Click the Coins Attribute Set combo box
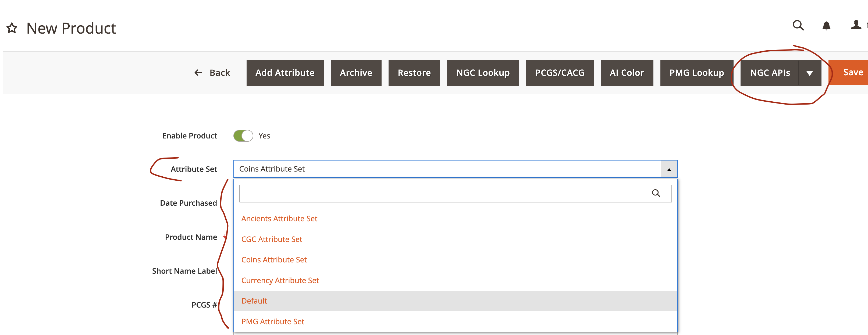Image resolution: width=868 pixels, height=335 pixels. (446, 169)
